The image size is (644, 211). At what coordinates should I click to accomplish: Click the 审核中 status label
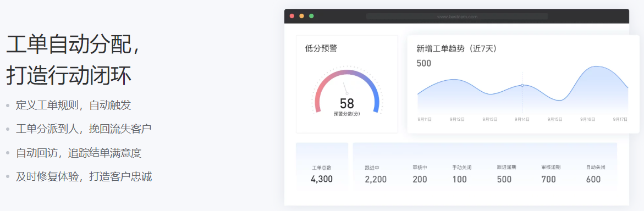tap(420, 168)
